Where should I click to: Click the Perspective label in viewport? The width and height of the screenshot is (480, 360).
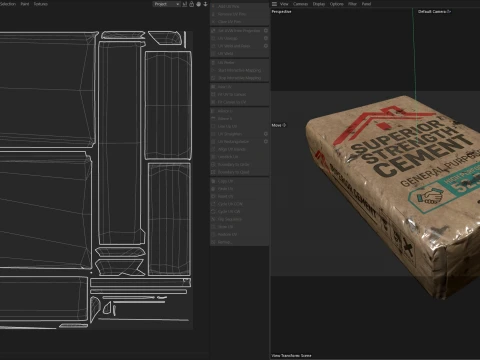pyautogui.click(x=281, y=12)
